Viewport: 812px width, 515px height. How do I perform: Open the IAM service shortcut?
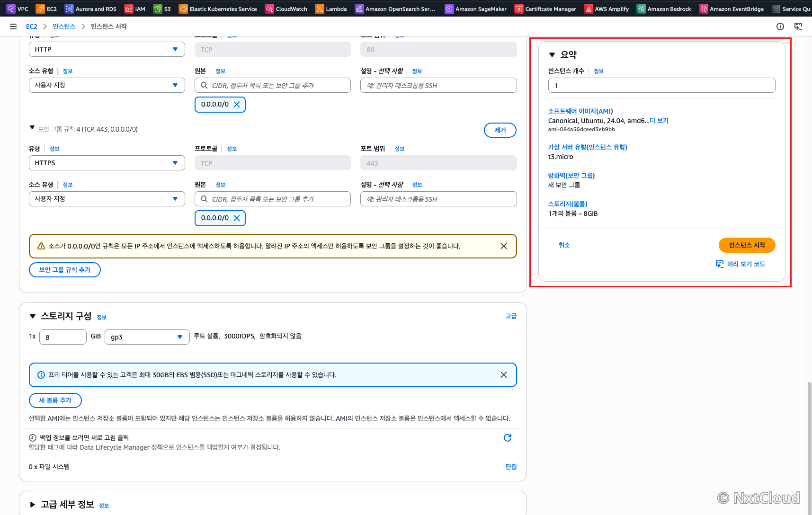point(135,9)
